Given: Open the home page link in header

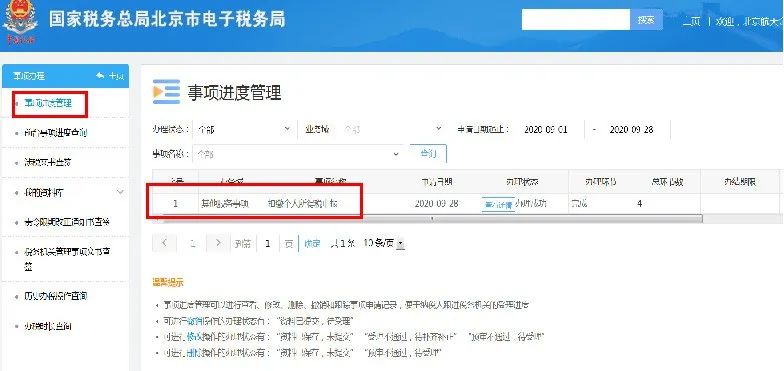Looking at the screenshot, I should coord(692,22).
